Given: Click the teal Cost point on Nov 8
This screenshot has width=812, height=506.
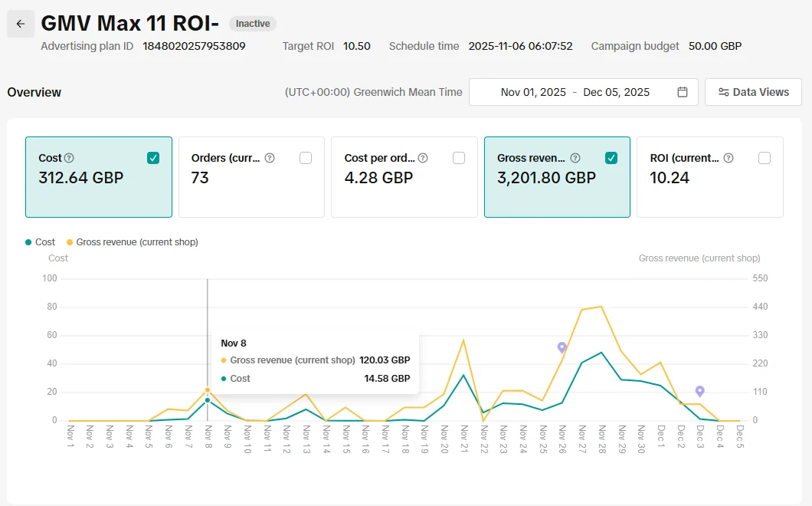Looking at the screenshot, I should click(x=208, y=400).
